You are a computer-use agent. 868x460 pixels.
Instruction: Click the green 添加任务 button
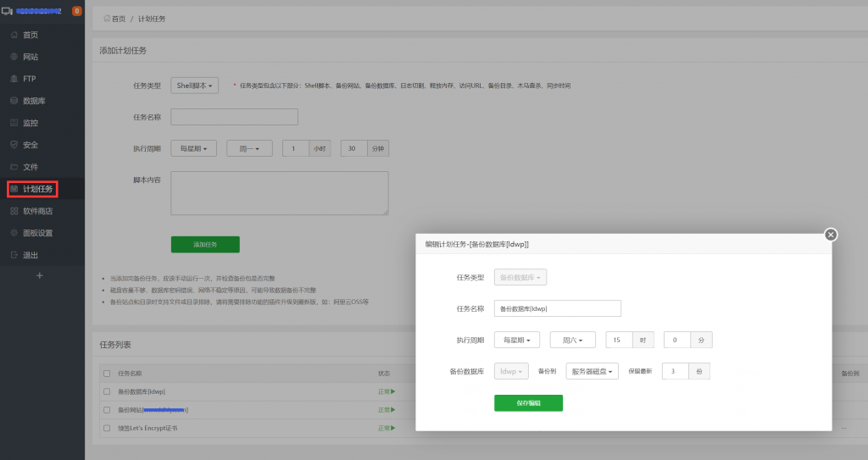tap(205, 245)
